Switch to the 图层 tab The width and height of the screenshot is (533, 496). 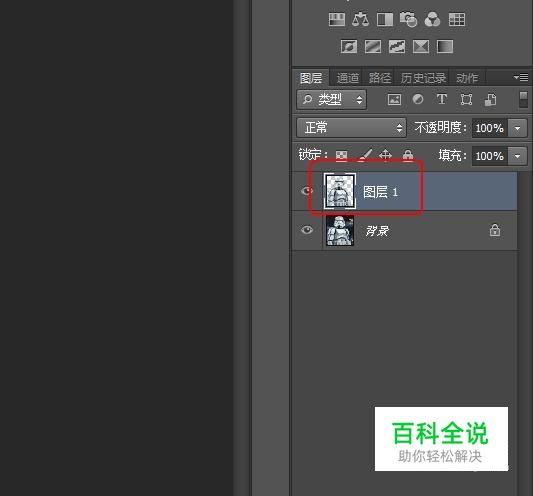(x=311, y=78)
